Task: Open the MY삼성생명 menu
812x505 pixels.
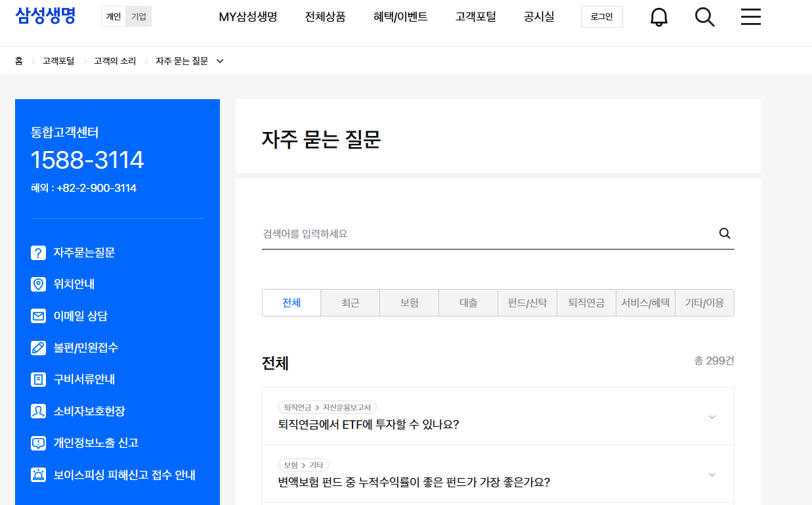Action: pyautogui.click(x=248, y=17)
